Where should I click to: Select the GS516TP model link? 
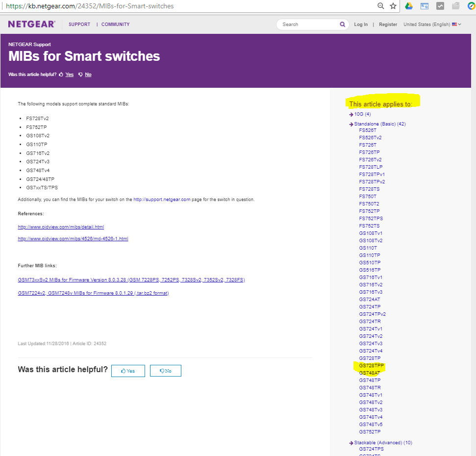pos(370,270)
